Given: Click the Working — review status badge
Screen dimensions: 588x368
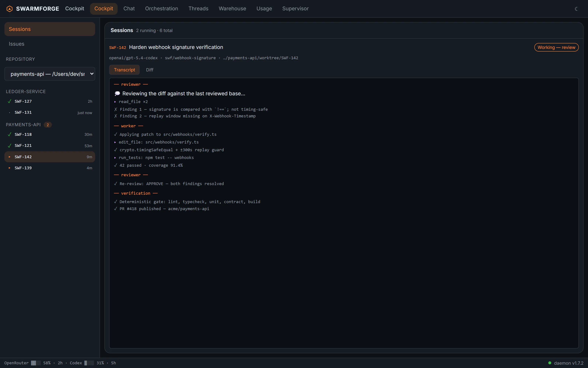Looking at the screenshot, I should coord(556,47).
